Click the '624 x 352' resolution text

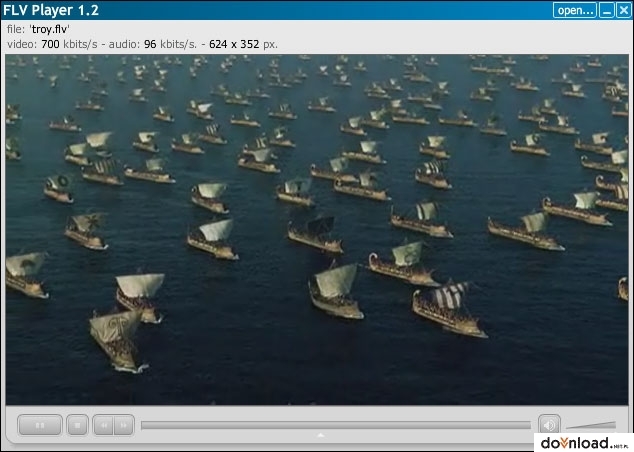[x=234, y=44]
